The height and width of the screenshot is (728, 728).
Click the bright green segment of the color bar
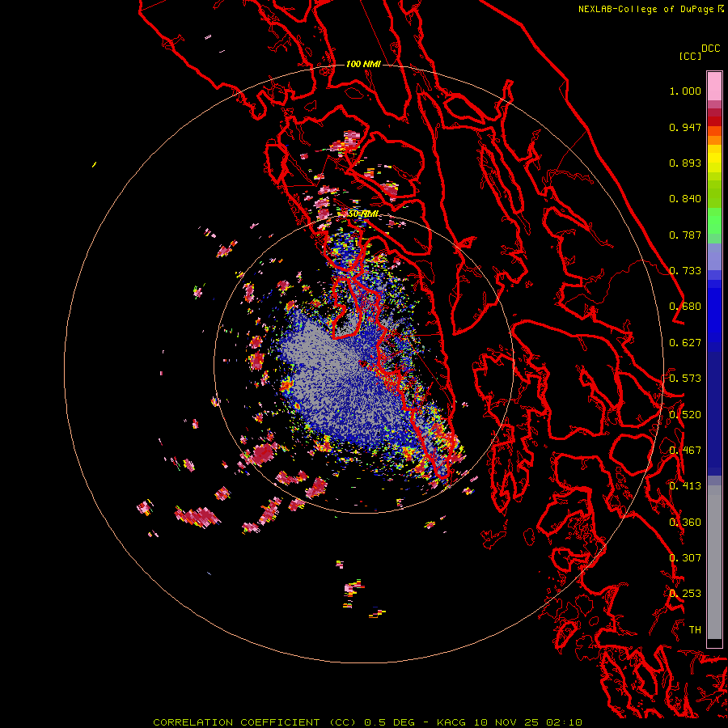[x=714, y=221]
